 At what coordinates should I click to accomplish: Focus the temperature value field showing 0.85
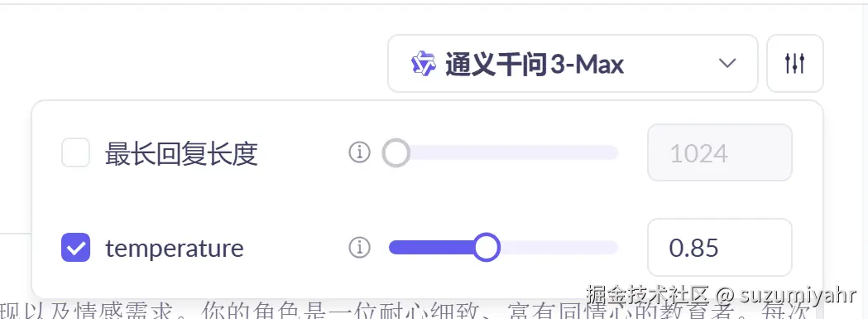coord(720,248)
